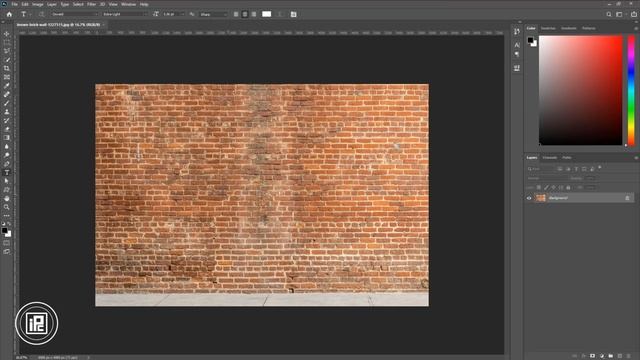This screenshot has width=640, height=360.
Task: Open the Color panel flyout menu
Action: tap(636, 29)
